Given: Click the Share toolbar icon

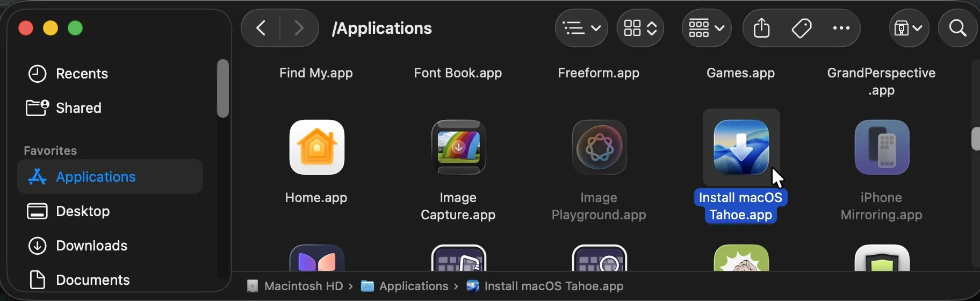Looking at the screenshot, I should [x=761, y=28].
